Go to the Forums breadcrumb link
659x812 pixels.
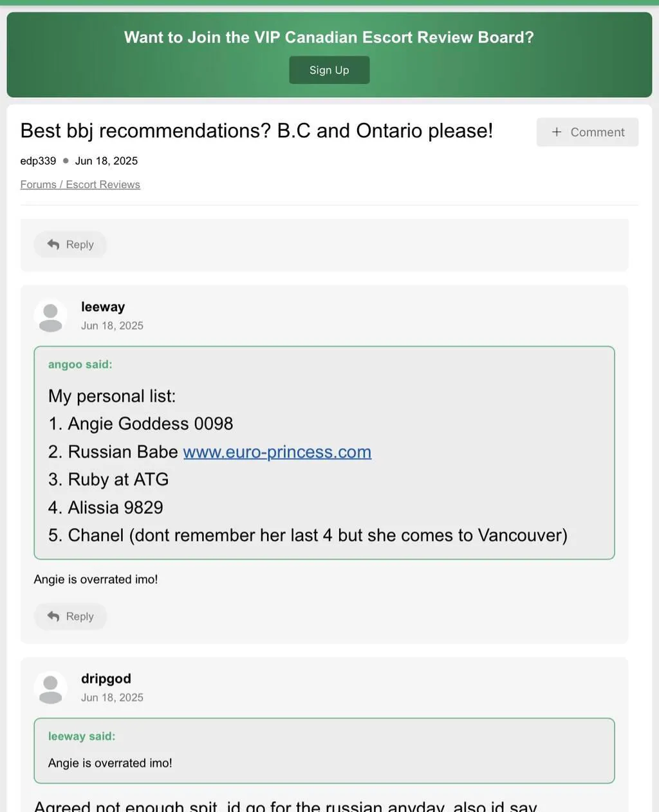pos(38,185)
